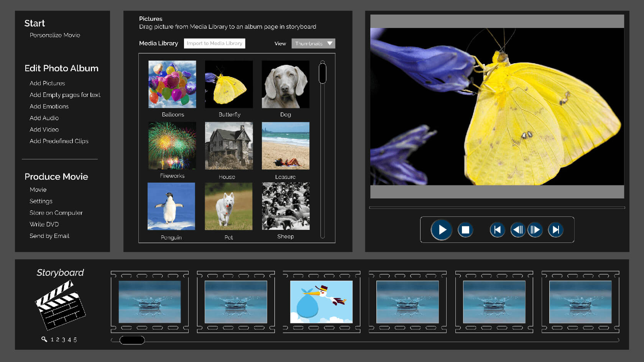This screenshot has width=644, height=362.
Task: Jump to the start of the movie
Action: coord(497,230)
